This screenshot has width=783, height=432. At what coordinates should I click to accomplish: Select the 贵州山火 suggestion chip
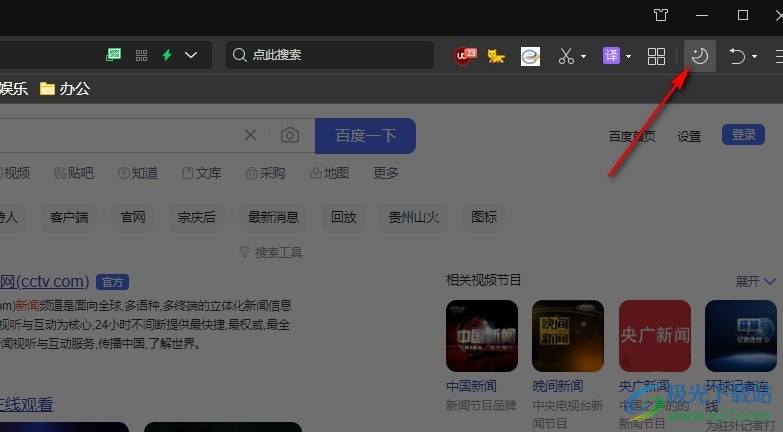tap(413, 217)
